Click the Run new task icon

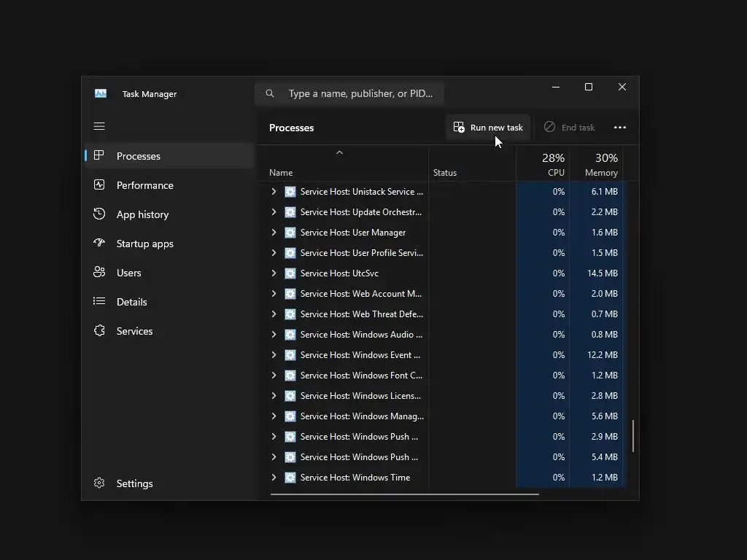pos(459,127)
